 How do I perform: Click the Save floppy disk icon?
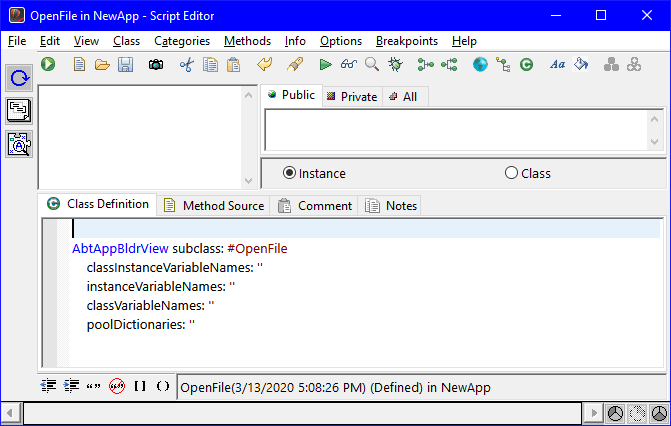(125, 64)
